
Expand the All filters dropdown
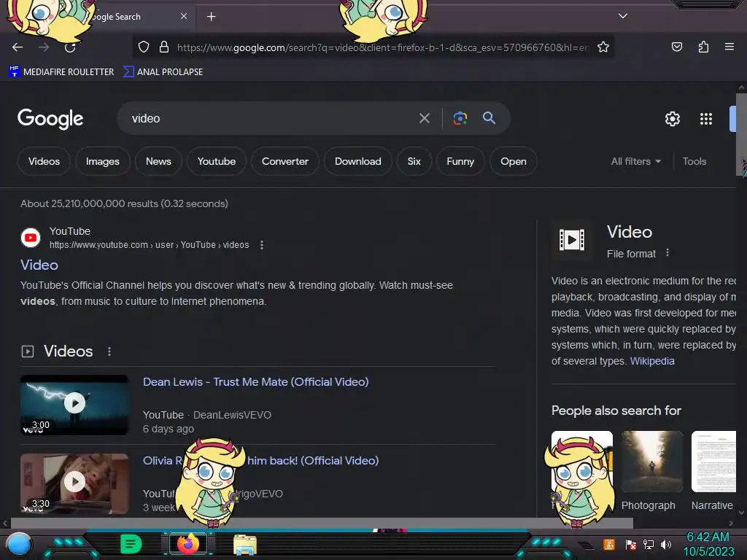[x=635, y=161]
